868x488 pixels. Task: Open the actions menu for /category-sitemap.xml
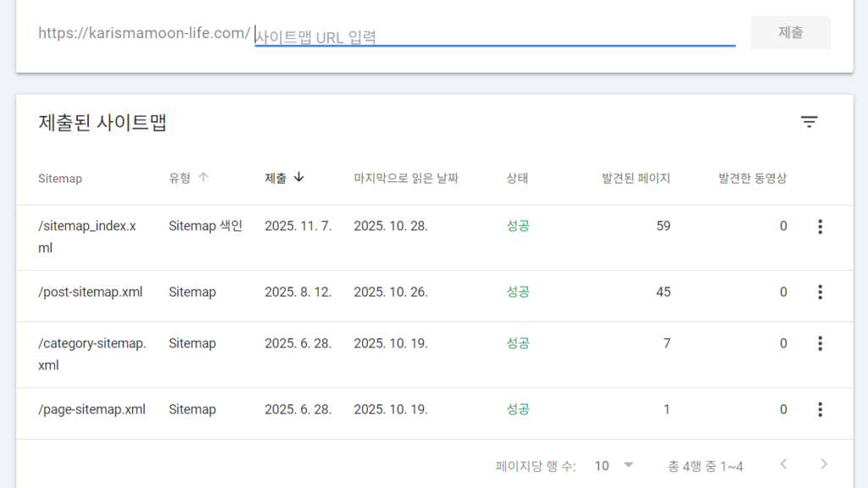(820, 344)
